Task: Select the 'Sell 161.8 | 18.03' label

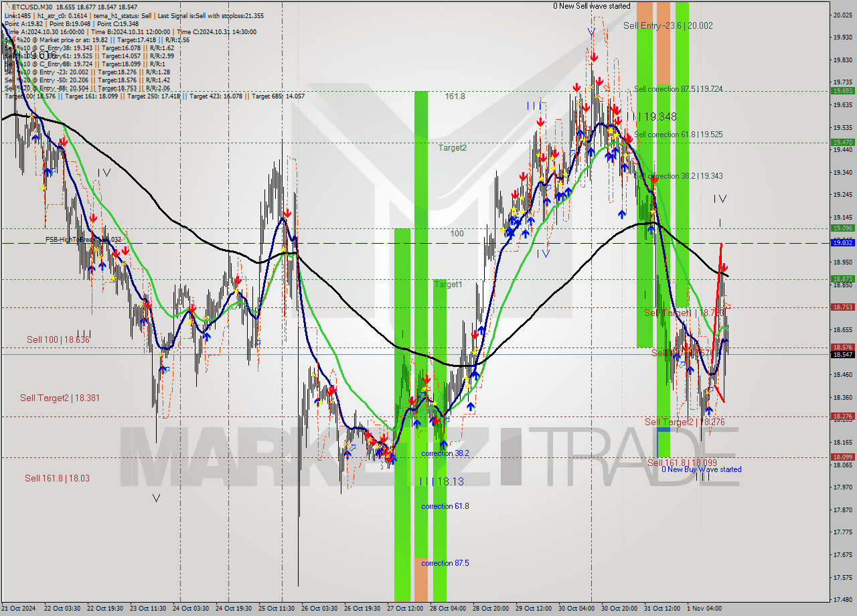Action: tap(57, 478)
